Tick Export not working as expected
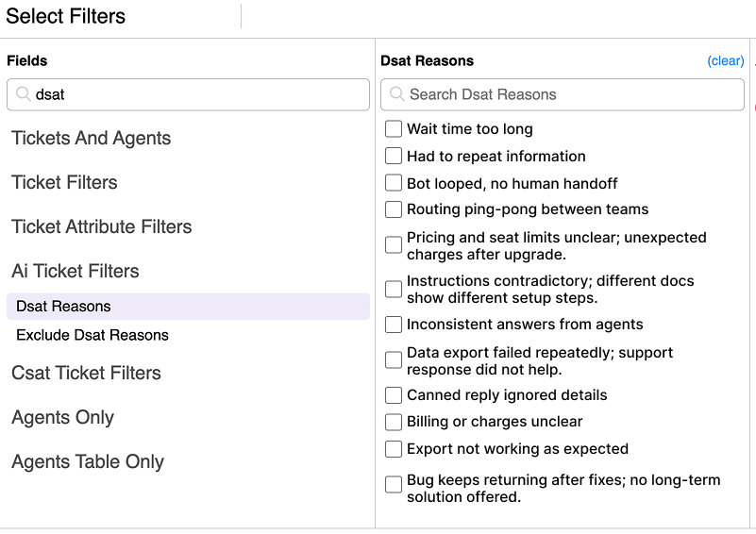 coord(394,449)
